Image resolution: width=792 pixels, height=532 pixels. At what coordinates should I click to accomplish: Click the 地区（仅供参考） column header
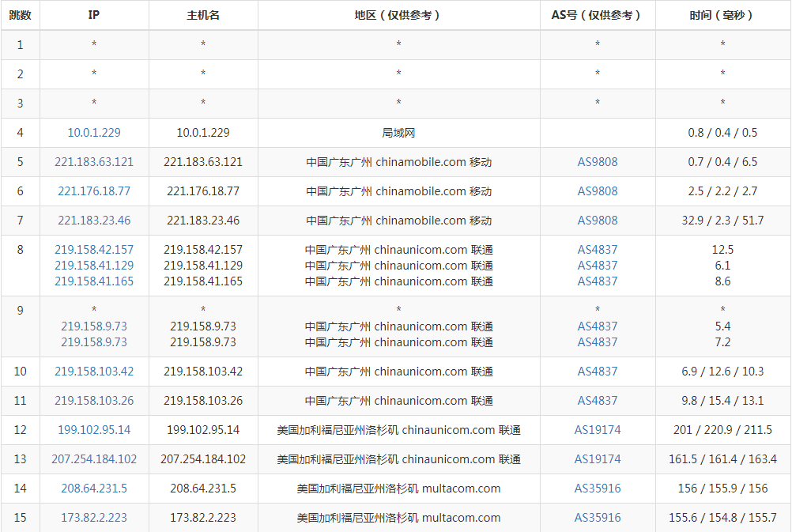(x=398, y=15)
